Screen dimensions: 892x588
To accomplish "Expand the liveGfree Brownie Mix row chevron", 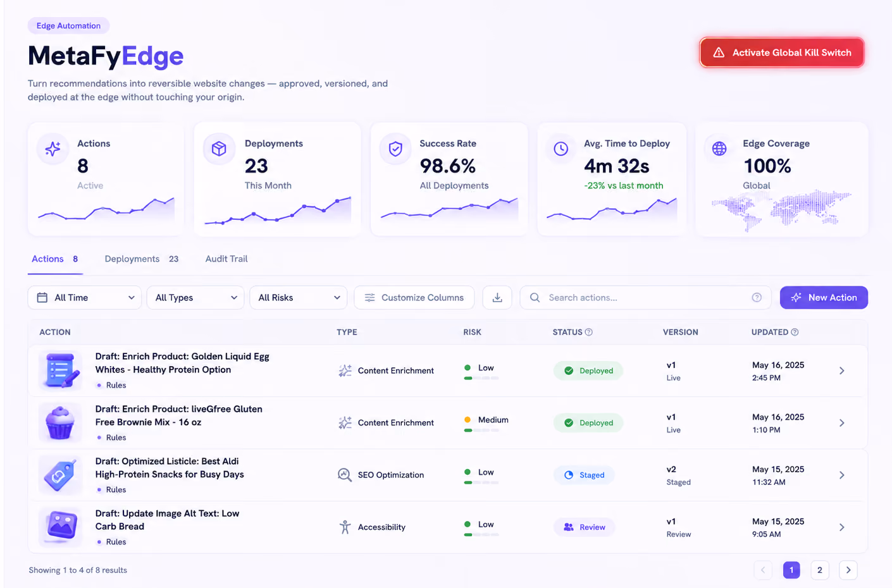I will (842, 422).
